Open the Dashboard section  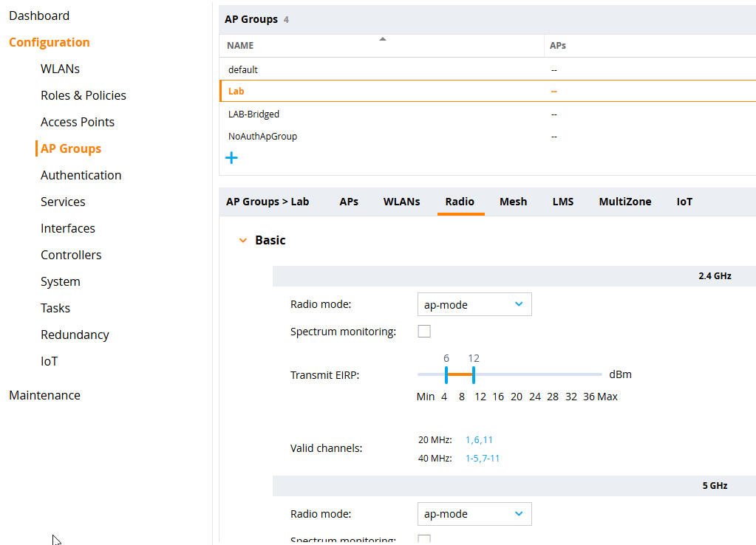(39, 16)
